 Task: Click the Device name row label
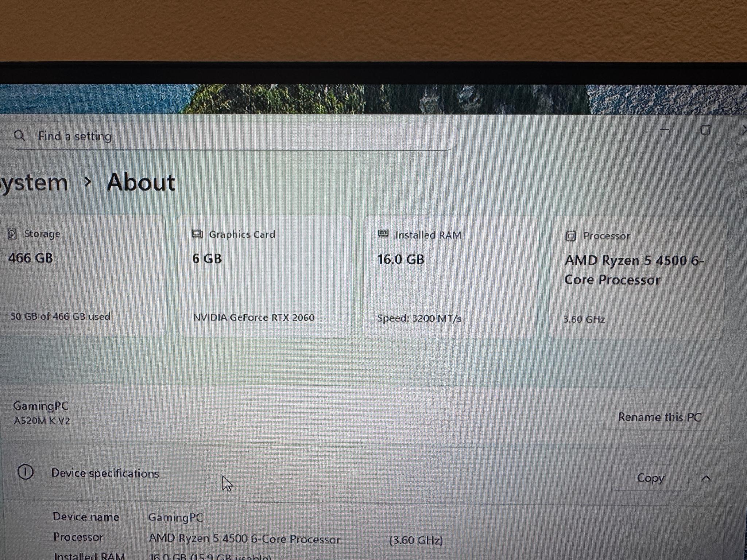(86, 517)
